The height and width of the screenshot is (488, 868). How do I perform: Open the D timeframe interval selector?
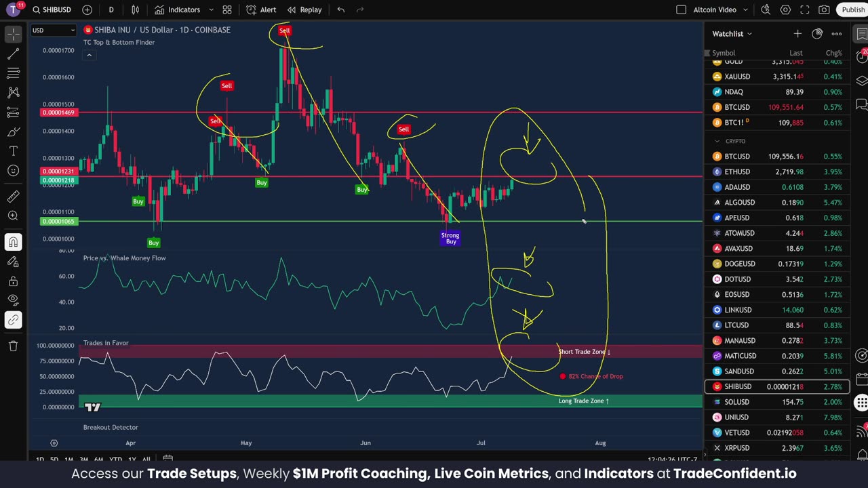[111, 9]
